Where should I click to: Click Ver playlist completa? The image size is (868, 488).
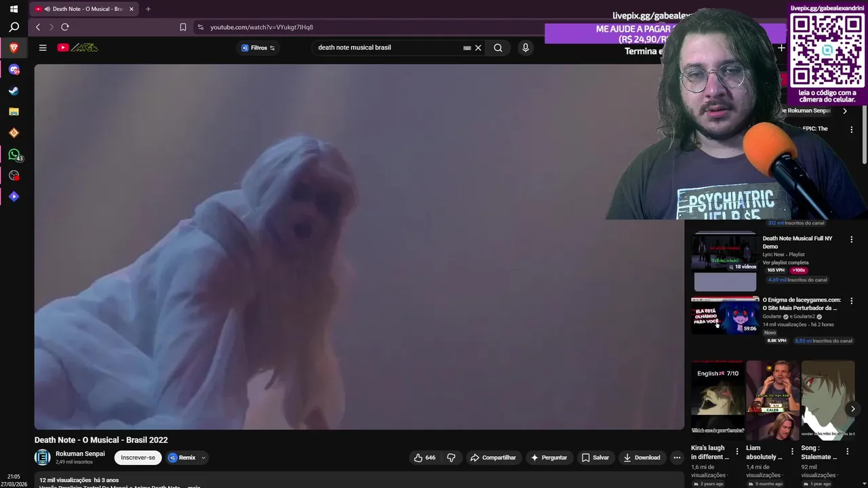click(785, 262)
